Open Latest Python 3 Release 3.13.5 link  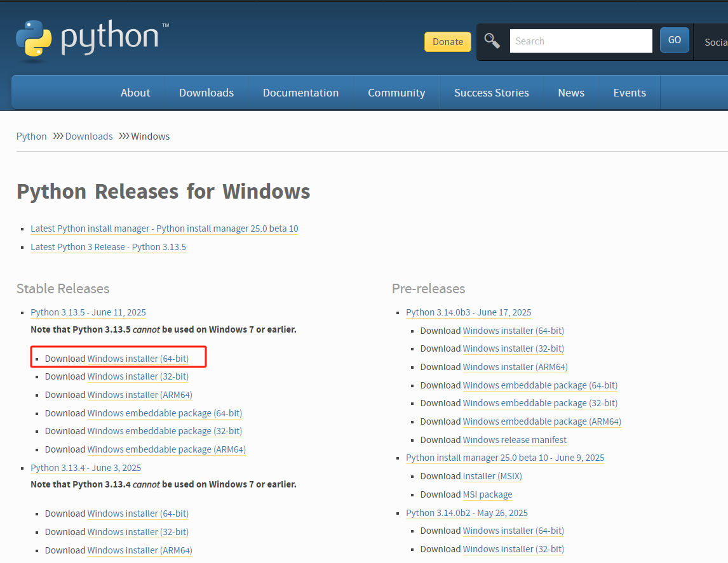(x=108, y=247)
